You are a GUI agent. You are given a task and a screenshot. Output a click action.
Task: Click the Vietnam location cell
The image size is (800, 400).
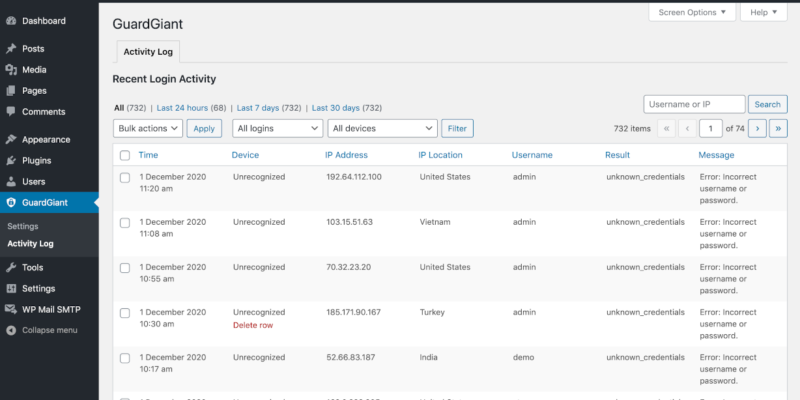pyautogui.click(x=435, y=222)
